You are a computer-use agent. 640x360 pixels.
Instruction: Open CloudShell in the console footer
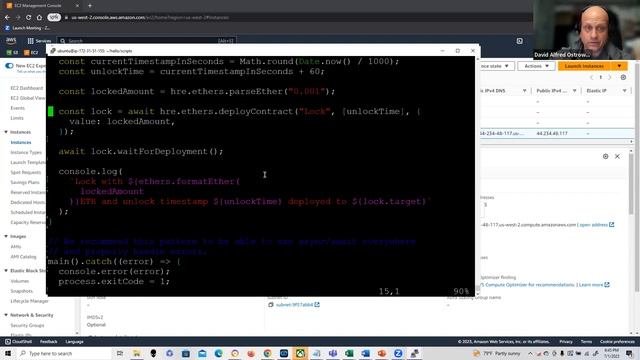pos(19,342)
